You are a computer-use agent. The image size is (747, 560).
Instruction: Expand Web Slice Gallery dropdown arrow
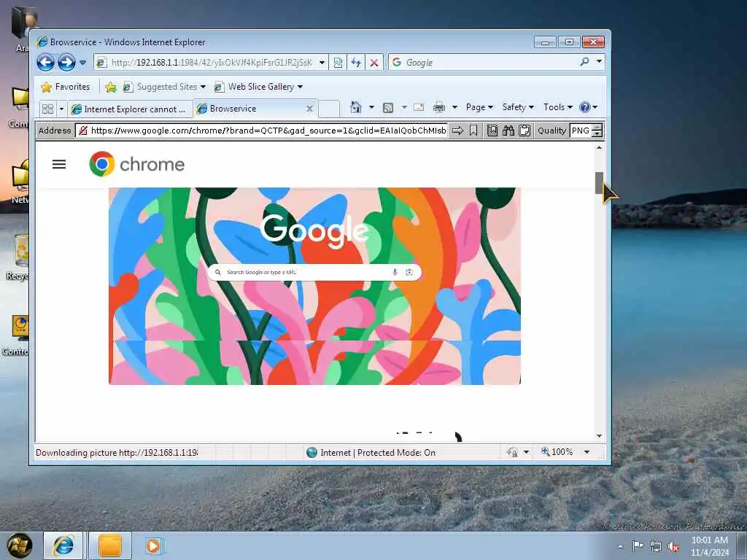[300, 87]
